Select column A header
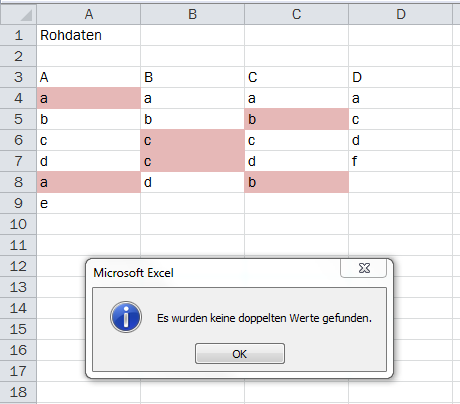Image resolution: width=460 pixels, height=404 pixels. coord(89,15)
